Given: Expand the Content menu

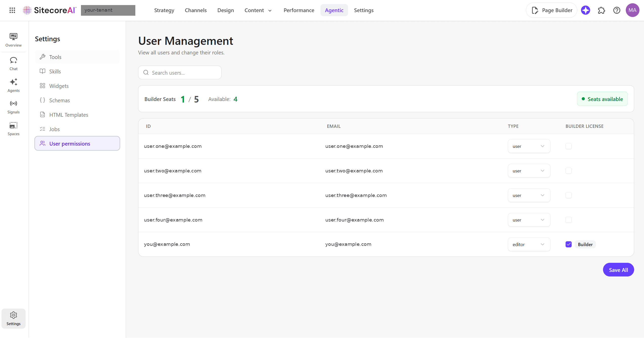Looking at the screenshot, I should tap(258, 10).
